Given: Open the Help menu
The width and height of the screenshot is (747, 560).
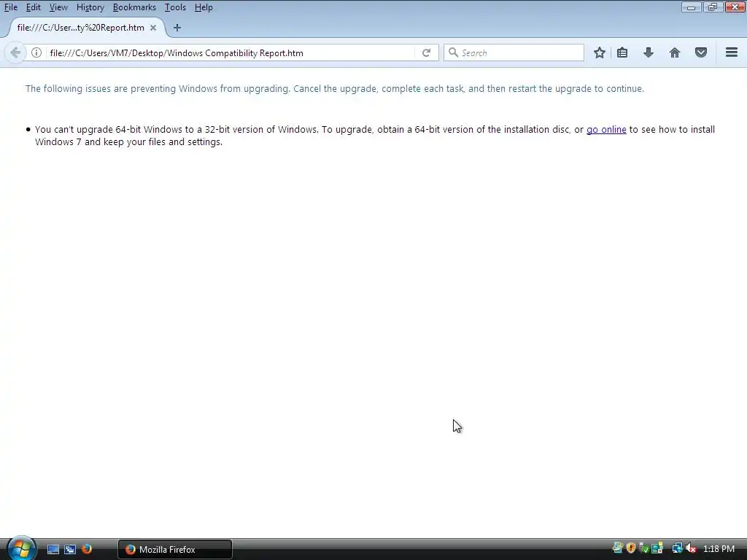Looking at the screenshot, I should (204, 7).
